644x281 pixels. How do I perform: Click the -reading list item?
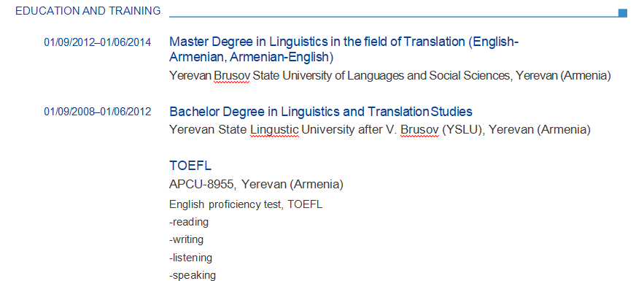click(x=189, y=223)
